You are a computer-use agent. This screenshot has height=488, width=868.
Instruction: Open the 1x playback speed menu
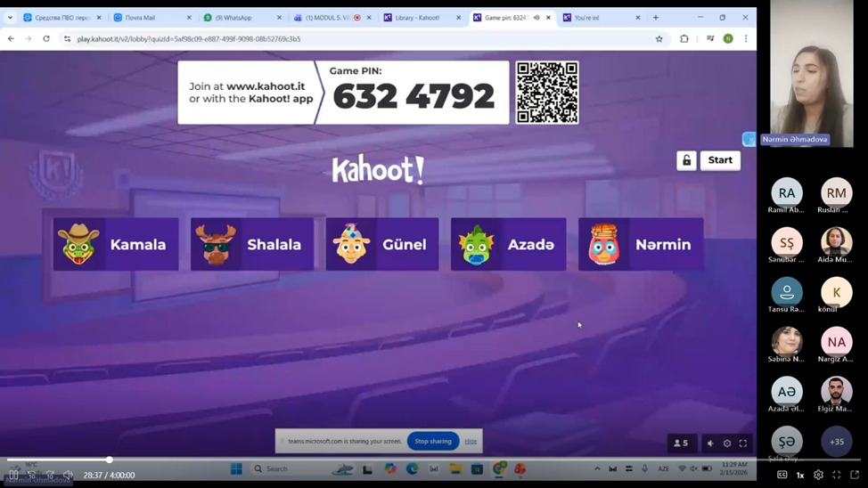pos(800,476)
